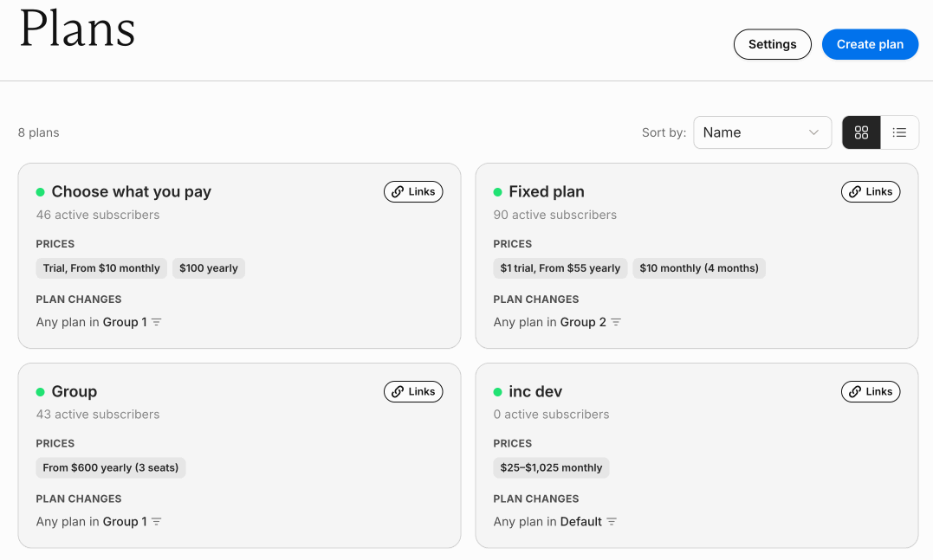
Task: Click the Plans page heading
Action: click(x=77, y=29)
